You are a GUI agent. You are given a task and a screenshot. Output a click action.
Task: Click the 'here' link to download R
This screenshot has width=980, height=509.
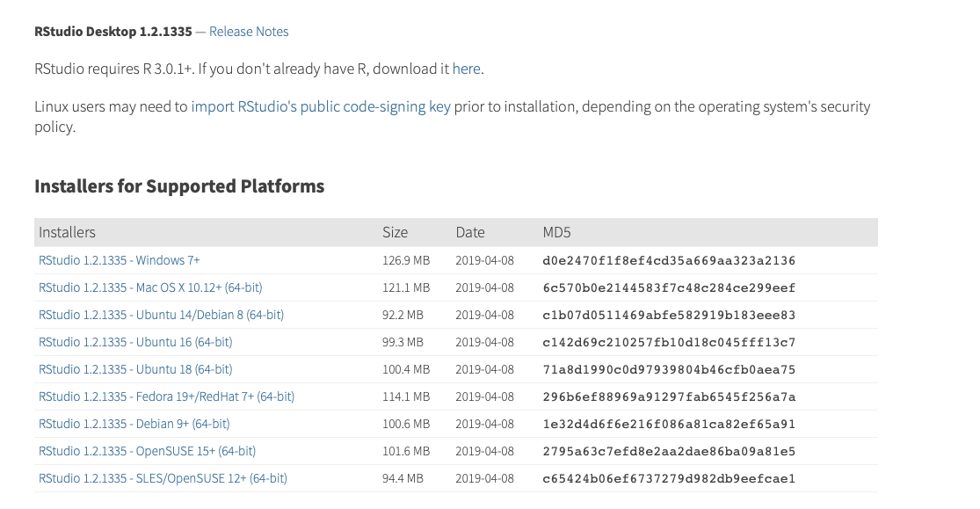click(x=466, y=69)
